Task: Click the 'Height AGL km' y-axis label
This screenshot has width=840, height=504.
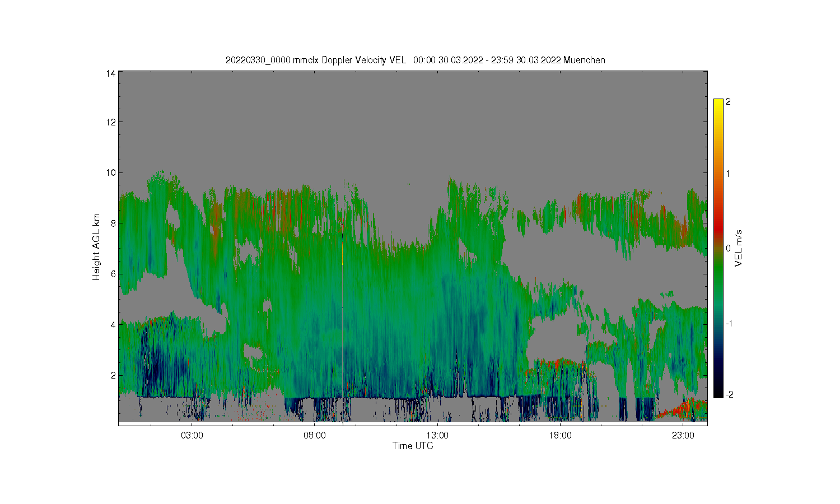Action: click(96, 247)
